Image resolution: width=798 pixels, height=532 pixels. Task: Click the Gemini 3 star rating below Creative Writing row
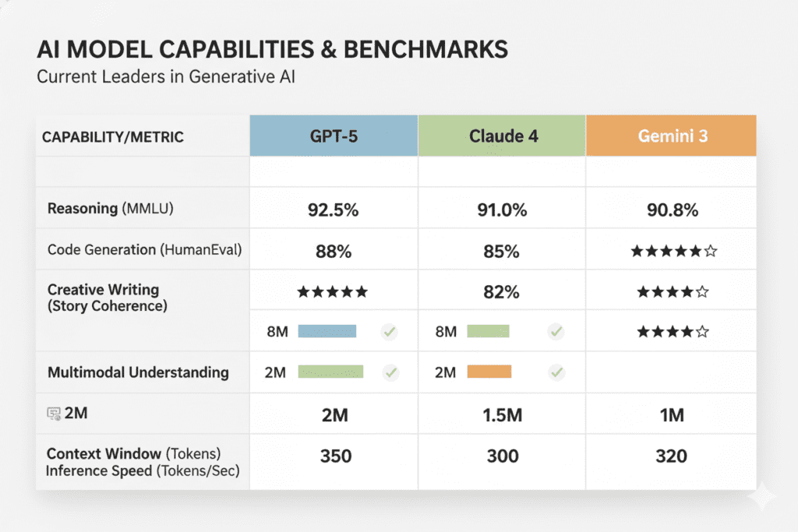pyautogui.click(x=673, y=332)
